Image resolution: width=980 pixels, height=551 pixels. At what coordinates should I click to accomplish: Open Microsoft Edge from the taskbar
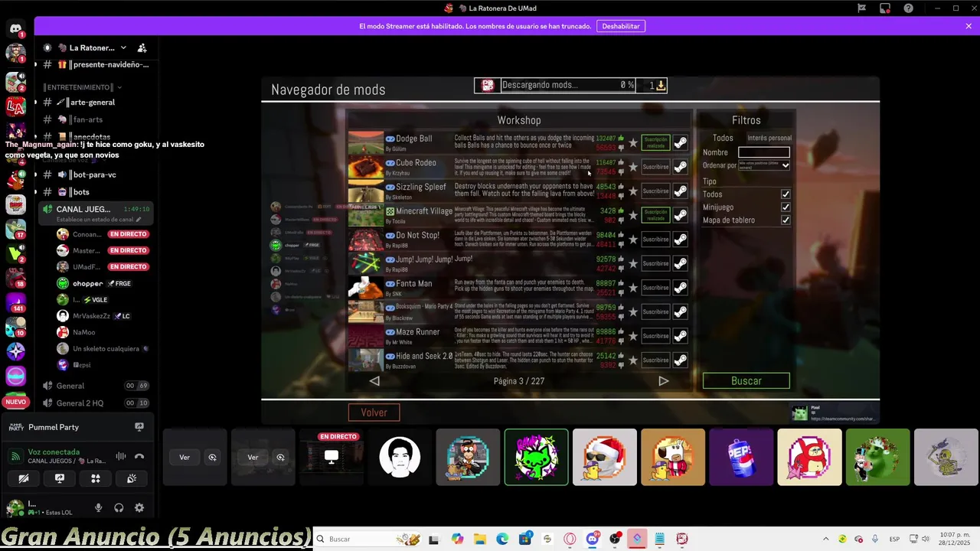[x=502, y=539]
